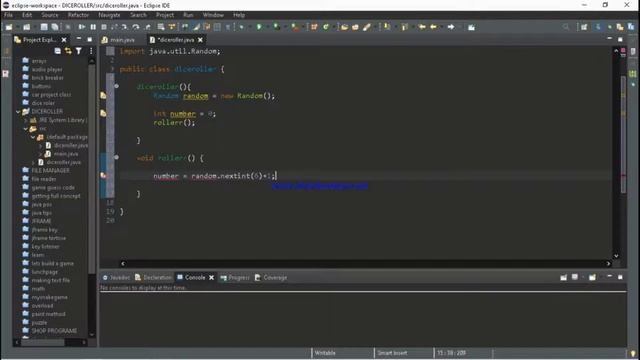Expand the JRE System Library node
This screenshot has height=360, width=640.
pos(25,120)
